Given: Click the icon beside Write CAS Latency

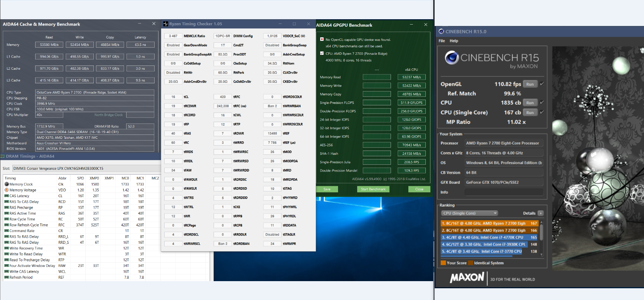Looking at the screenshot, I should (x=6, y=272).
